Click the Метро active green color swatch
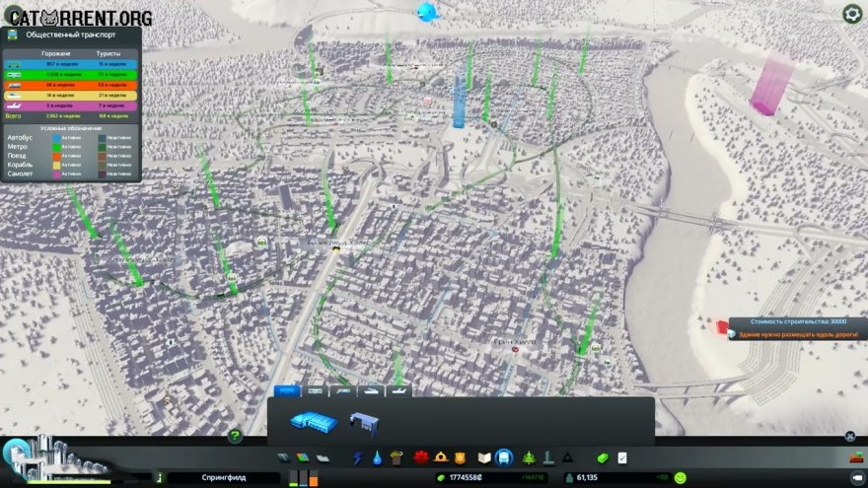Viewport: 868px width, 488px height. pos(56,147)
